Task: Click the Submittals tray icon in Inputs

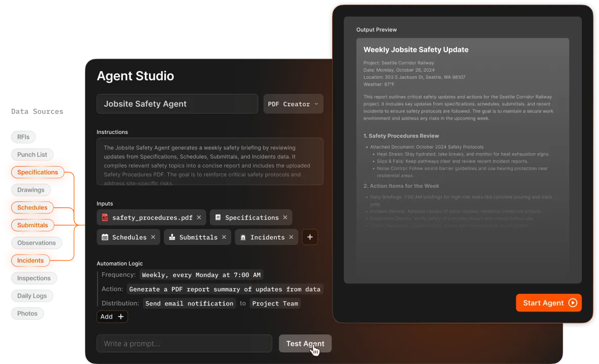Action: (172, 237)
